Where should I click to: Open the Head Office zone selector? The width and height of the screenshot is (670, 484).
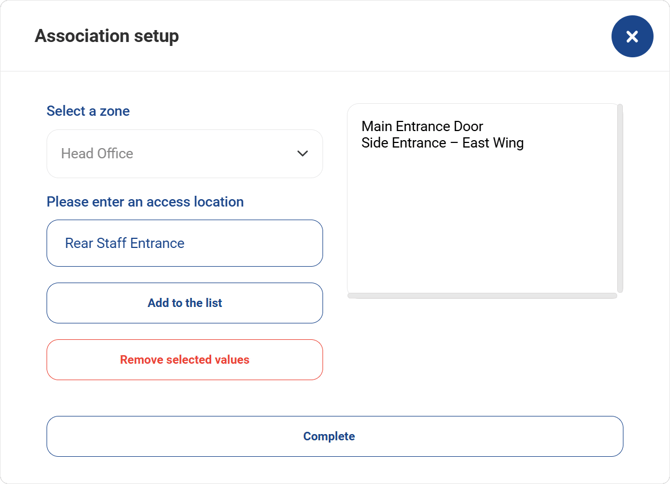[x=184, y=154]
